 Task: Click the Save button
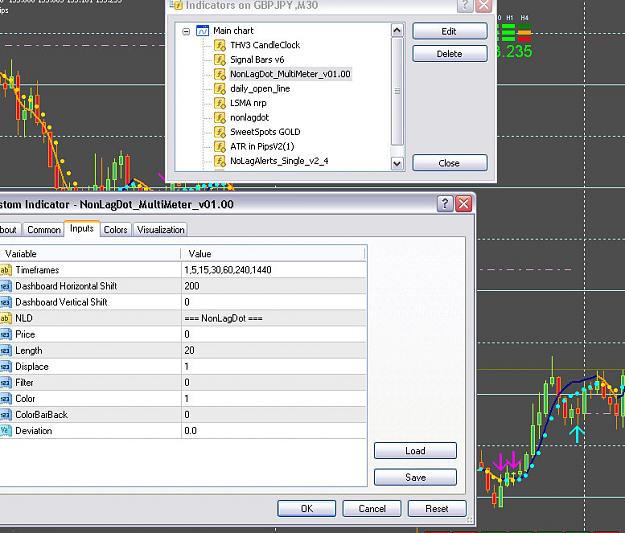415,477
